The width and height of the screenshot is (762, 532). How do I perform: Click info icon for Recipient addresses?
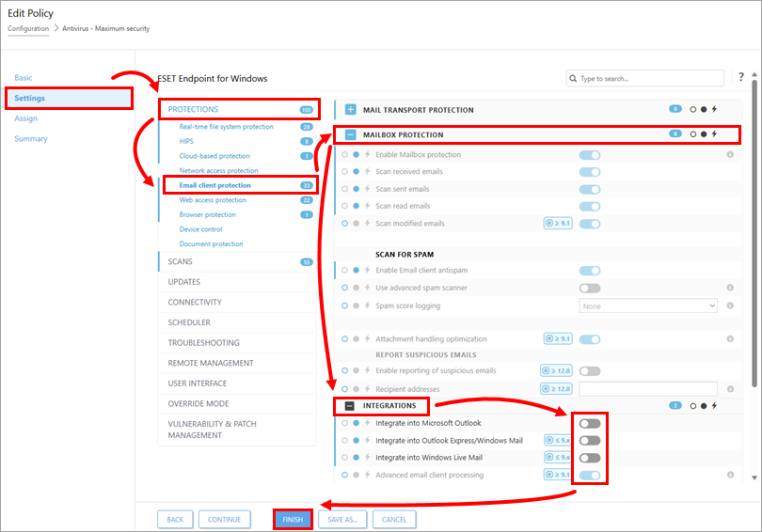730,389
